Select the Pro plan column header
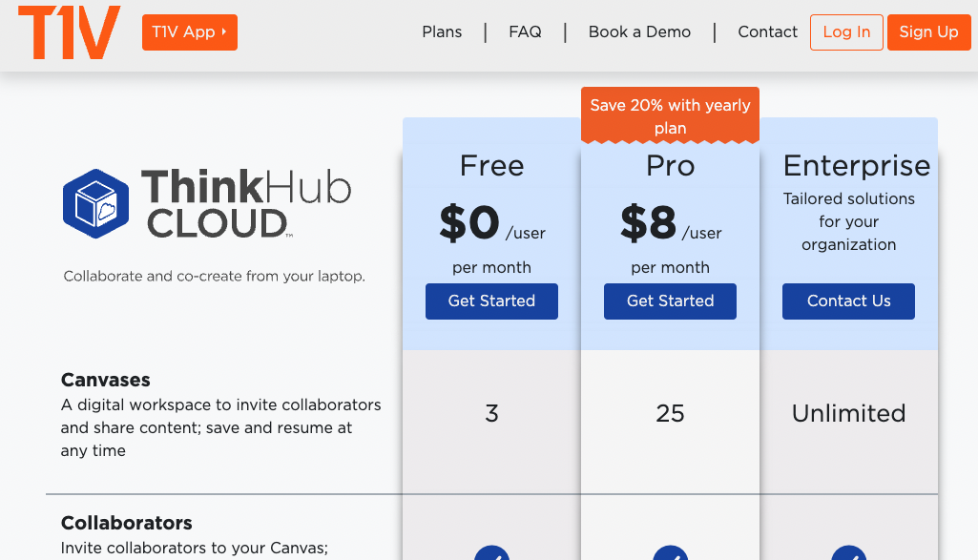 [x=670, y=166]
